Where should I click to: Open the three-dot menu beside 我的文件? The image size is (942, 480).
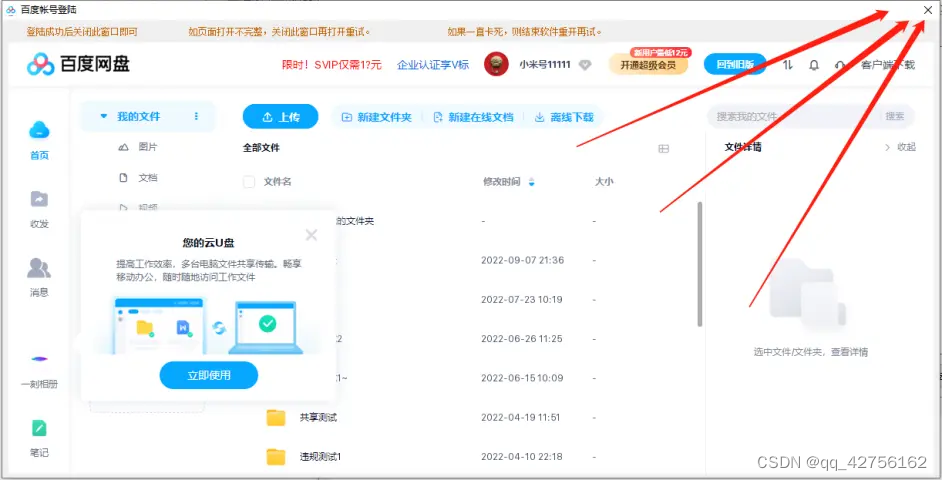tap(196, 117)
